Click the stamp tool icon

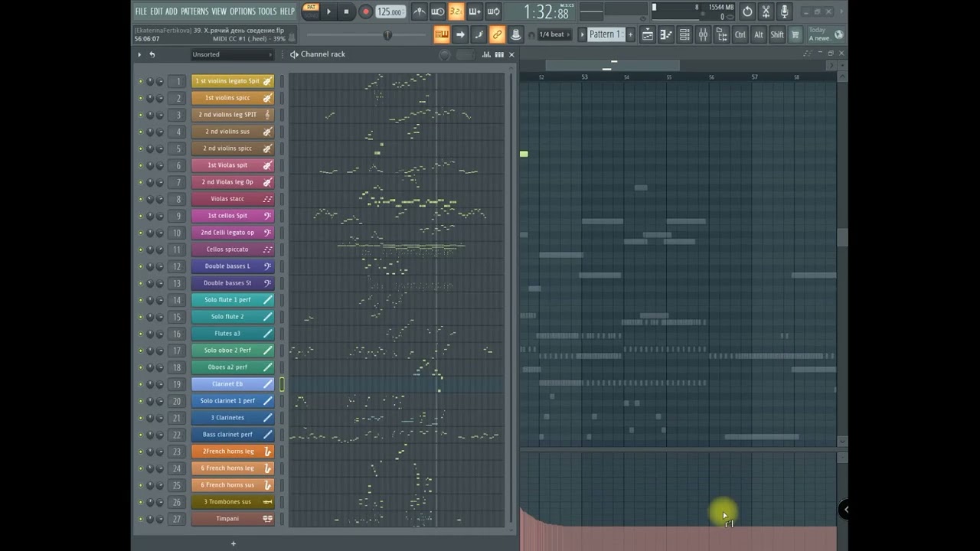point(515,34)
